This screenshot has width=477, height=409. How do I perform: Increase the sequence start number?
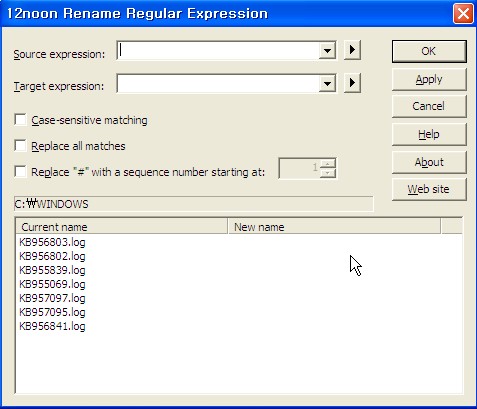tap(328, 164)
